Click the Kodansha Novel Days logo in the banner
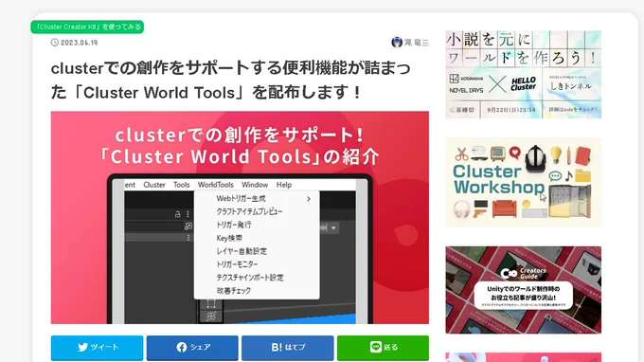The width and height of the screenshot is (644, 362). [x=466, y=83]
